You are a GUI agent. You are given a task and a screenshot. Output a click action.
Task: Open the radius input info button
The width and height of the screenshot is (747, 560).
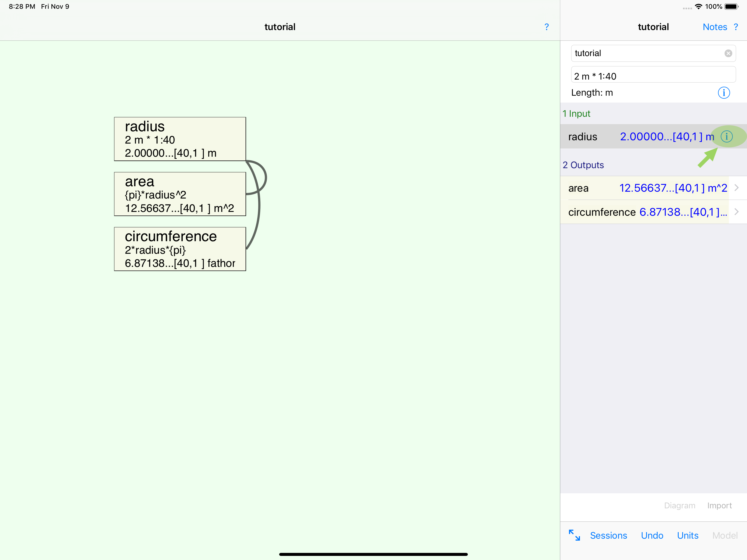(x=726, y=136)
